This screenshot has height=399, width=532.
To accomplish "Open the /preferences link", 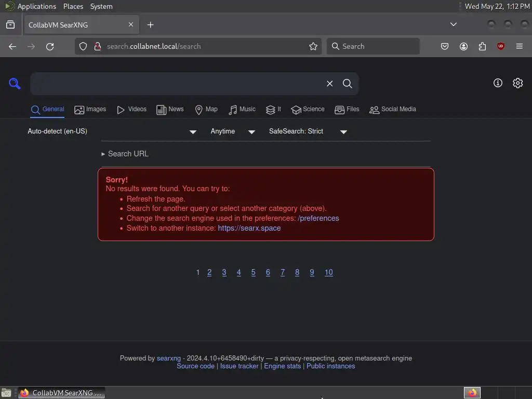I will tap(318, 218).
